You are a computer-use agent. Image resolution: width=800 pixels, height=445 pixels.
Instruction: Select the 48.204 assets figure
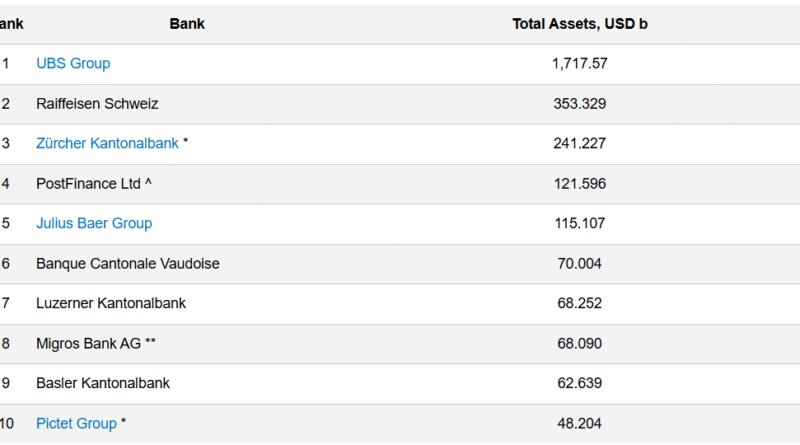point(579,423)
